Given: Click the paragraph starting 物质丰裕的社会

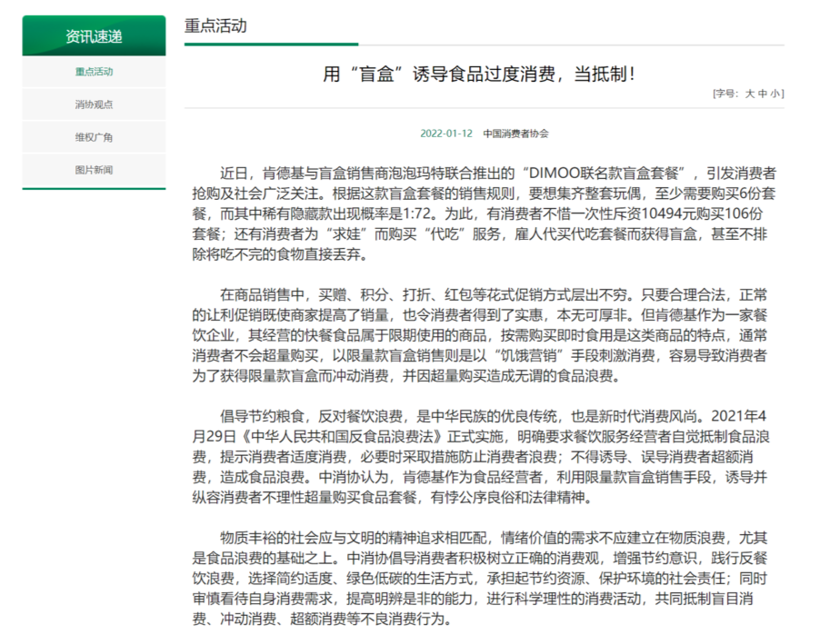Looking at the screenshot, I should (x=480, y=579).
